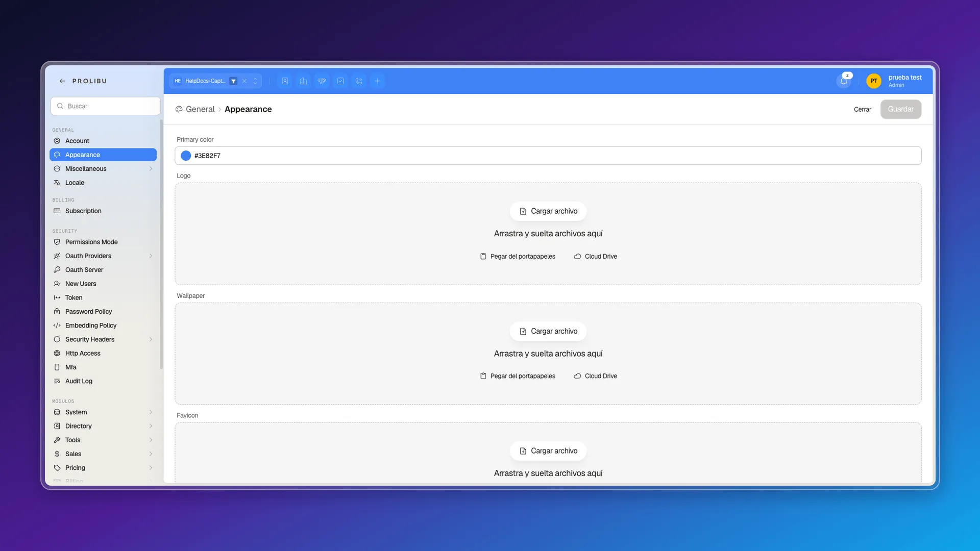Click Cargar archivo under Favicon
This screenshot has width=980, height=551.
[548, 451]
